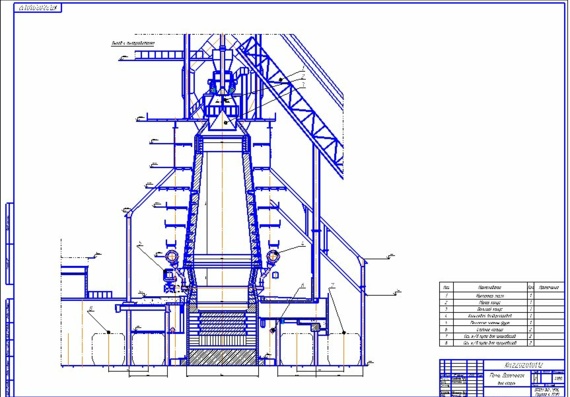This screenshot has height=397, width=570.
Task: Click the left bustle pipe ring on furnace
Action: (172, 256)
